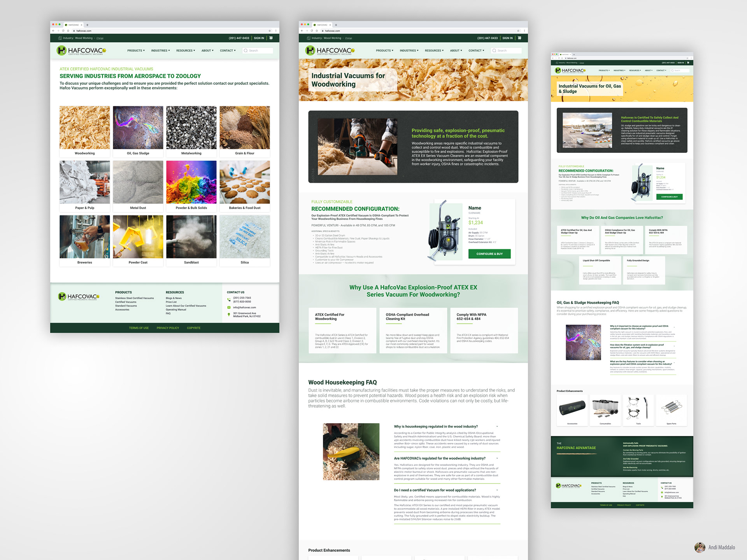747x560 pixels.
Task: Click the HafcoVac logo in right window header
Action: [x=570, y=70]
